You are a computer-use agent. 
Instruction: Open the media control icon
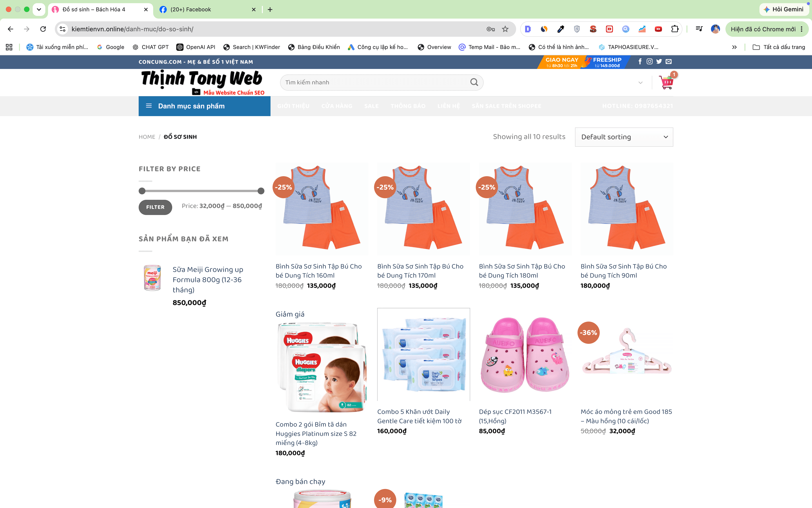[x=699, y=29]
